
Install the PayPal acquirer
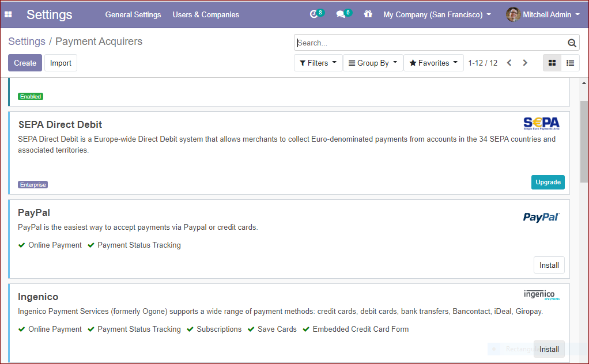point(549,266)
